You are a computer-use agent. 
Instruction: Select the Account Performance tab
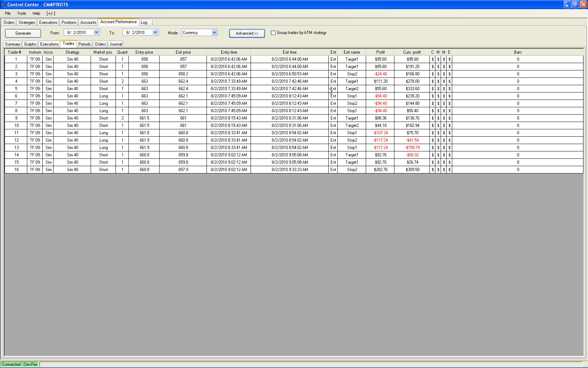[118, 22]
